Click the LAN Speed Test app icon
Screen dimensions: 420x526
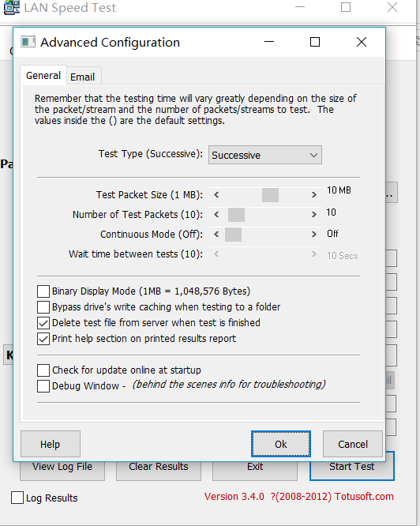[11, 7]
